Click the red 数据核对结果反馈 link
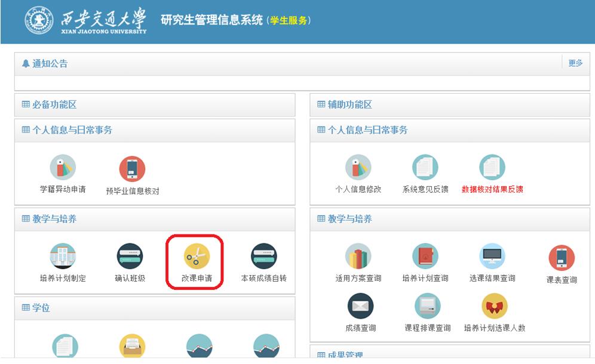The height and width of the screenshot is (364, 595). pos(492,189)
